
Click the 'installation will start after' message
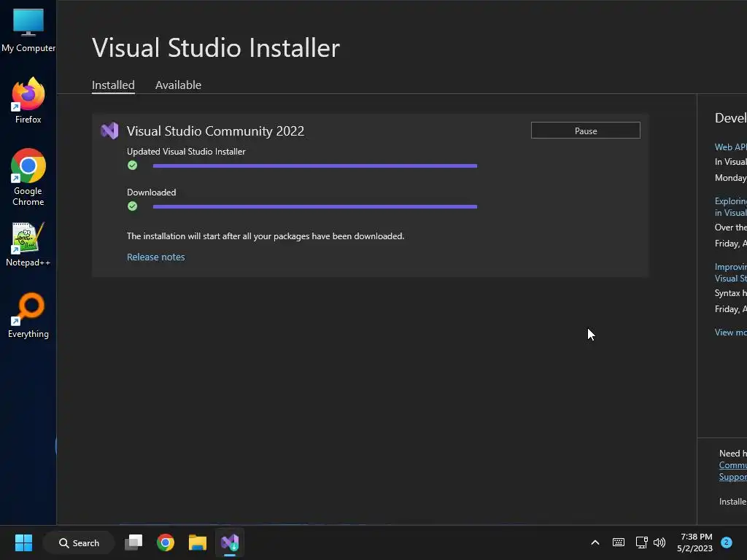click(x=266, y=236)
